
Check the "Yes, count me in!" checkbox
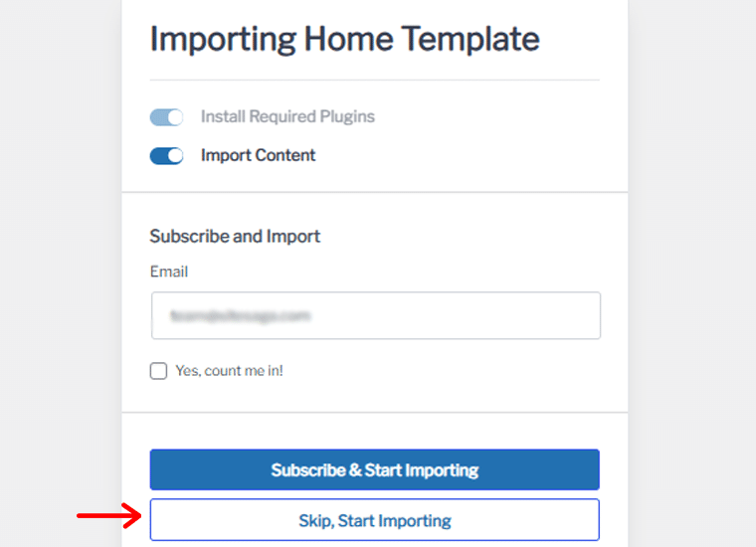coord(158,371)
